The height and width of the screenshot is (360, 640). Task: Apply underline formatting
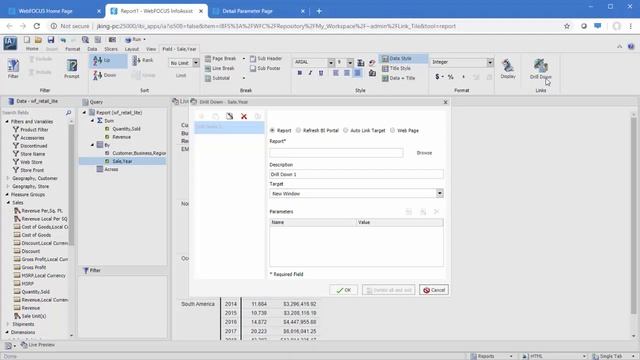tap(321, 73)
